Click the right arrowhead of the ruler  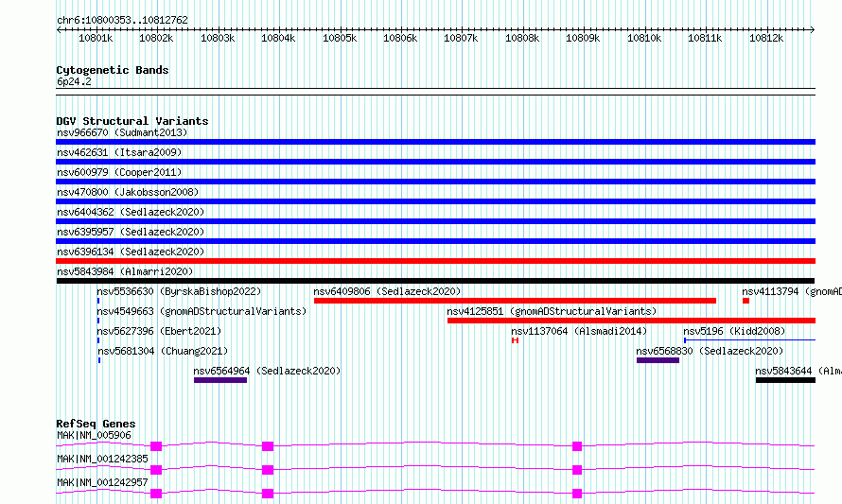coord(813,30)
